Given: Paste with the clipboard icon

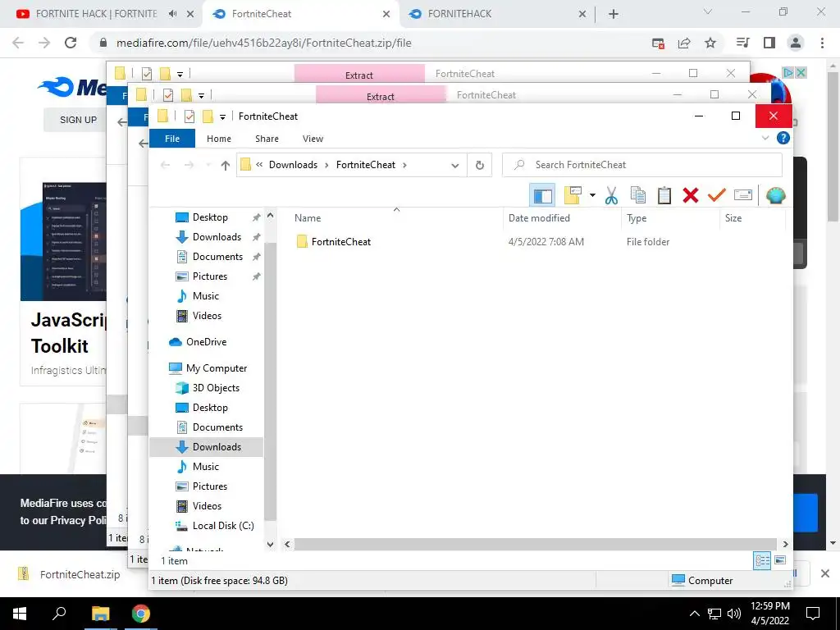Looking at the screenshot, I should (x=664, y=195).
